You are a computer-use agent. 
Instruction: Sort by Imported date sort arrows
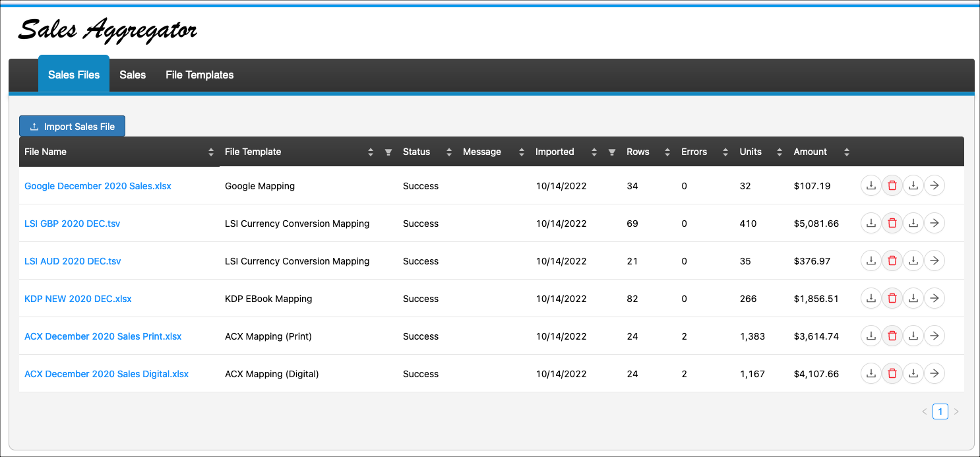pyautogui.click(x=594, y=152)
